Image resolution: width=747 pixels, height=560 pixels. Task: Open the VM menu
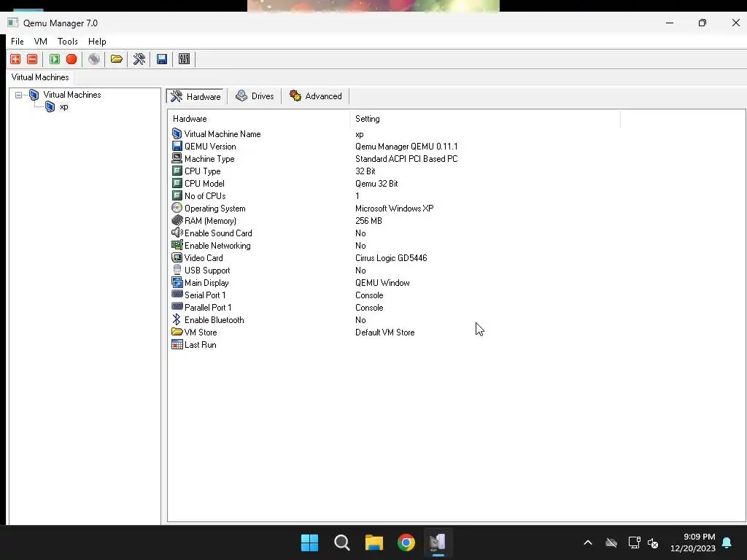(x=41, y=42)
